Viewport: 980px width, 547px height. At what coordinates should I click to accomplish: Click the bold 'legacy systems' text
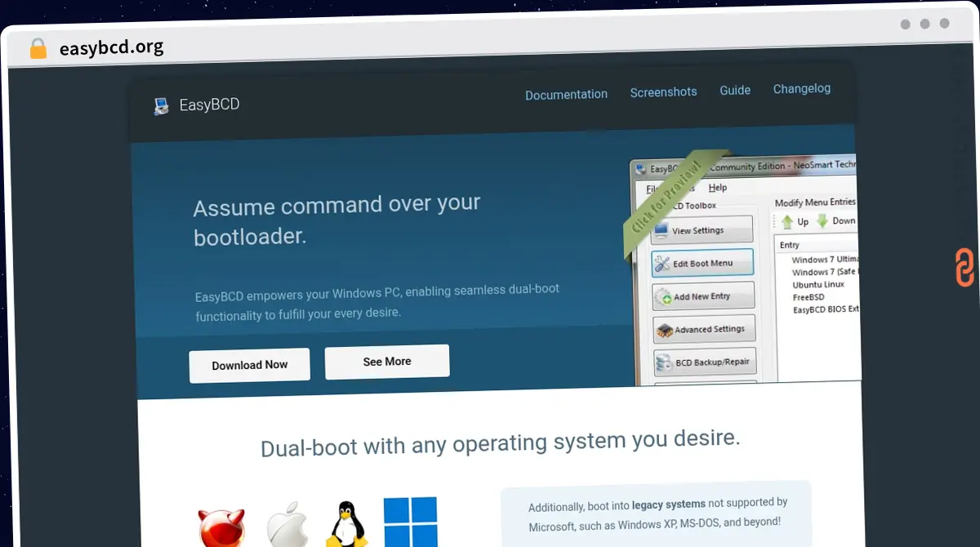tap(668, 505)
